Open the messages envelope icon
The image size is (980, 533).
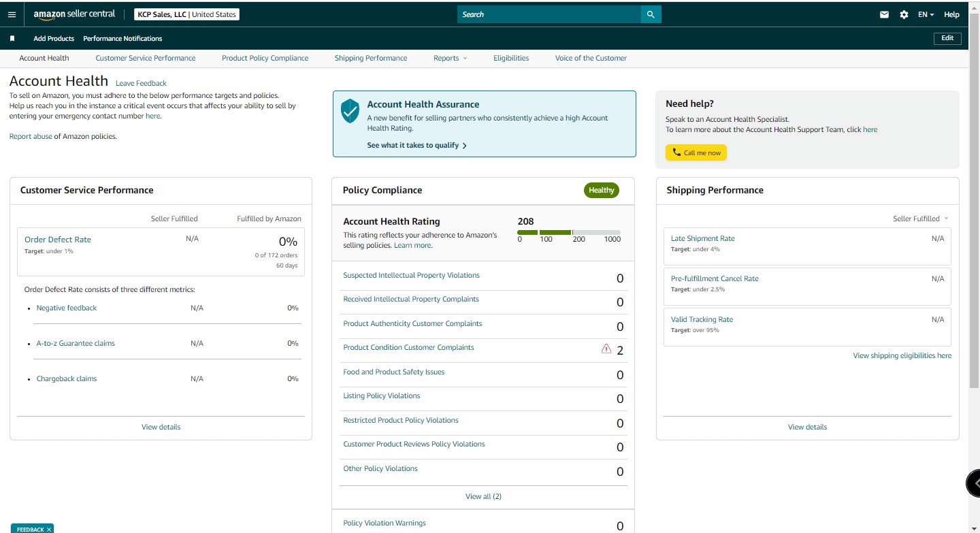coord(884,14)
